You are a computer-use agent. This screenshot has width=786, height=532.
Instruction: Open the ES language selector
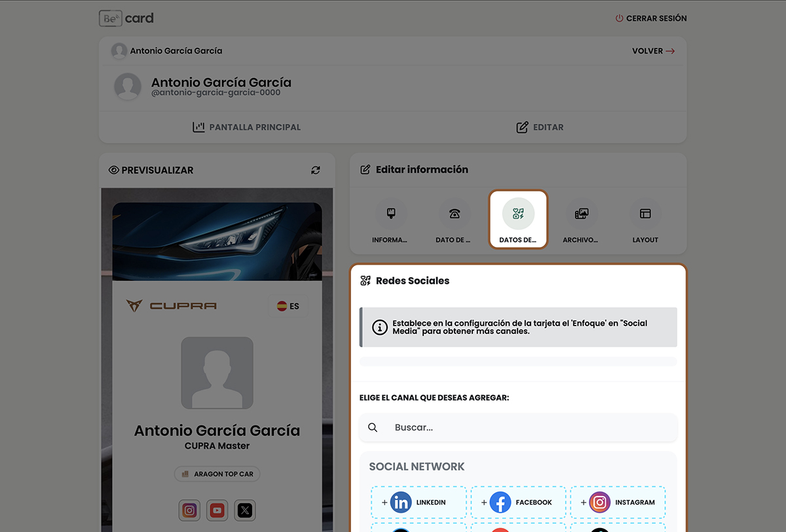click(x=288, y=306)
